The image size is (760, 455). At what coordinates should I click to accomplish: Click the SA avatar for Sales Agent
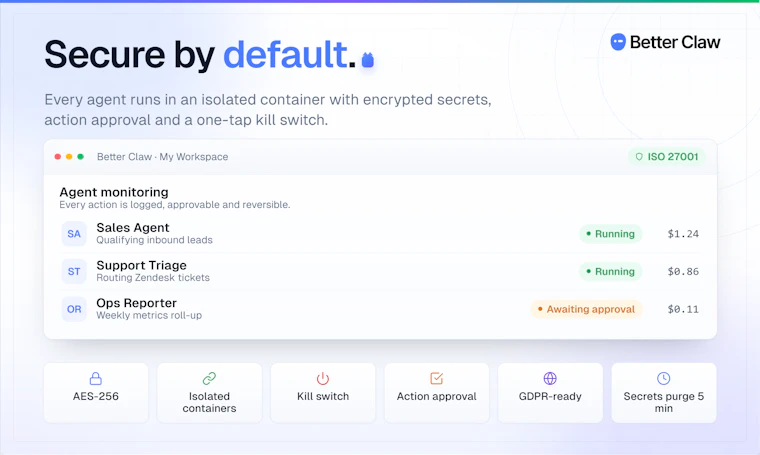[74, 234]
